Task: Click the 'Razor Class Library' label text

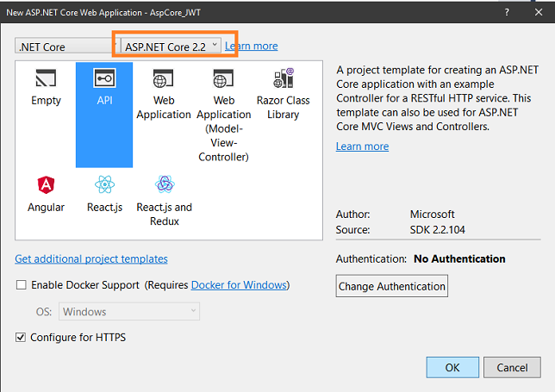Action: (x=284, y=108)
